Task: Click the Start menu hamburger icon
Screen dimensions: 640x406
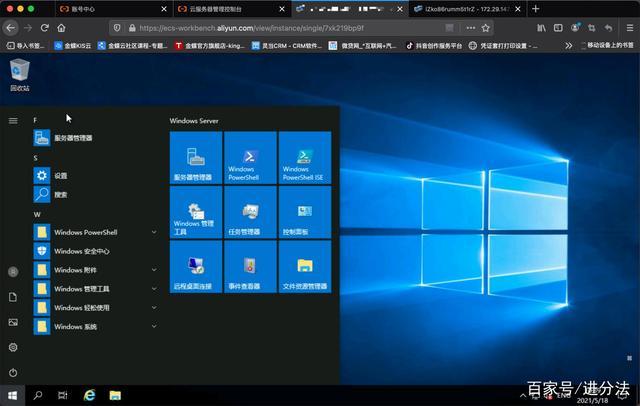Action: point(13,120)
